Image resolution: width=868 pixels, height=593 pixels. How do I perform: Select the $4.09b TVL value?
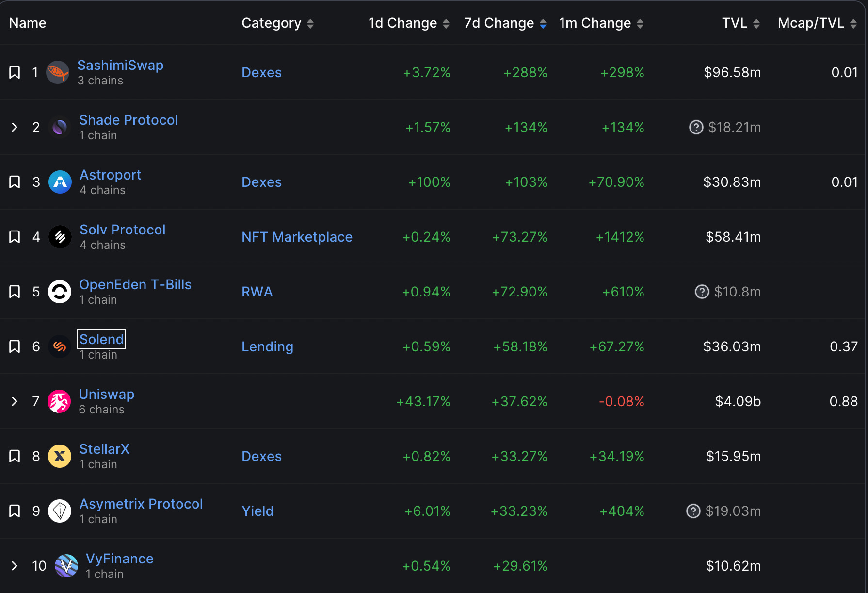click(x=738, y=401)
